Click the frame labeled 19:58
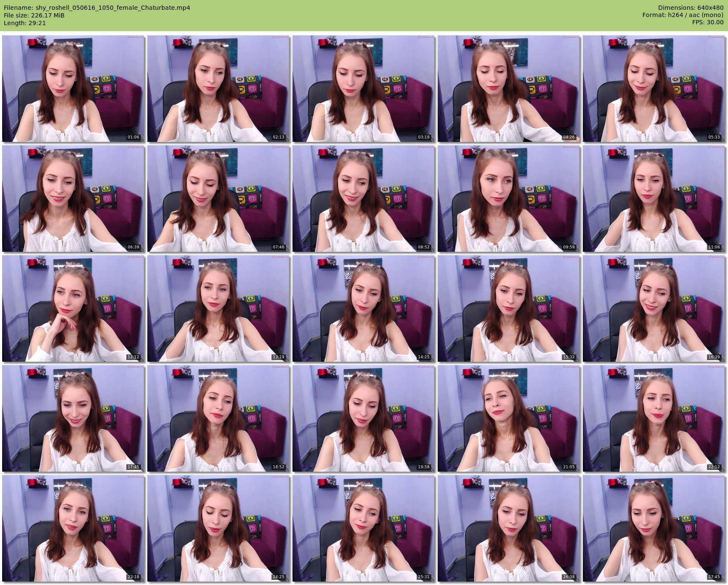 (364, 418)
